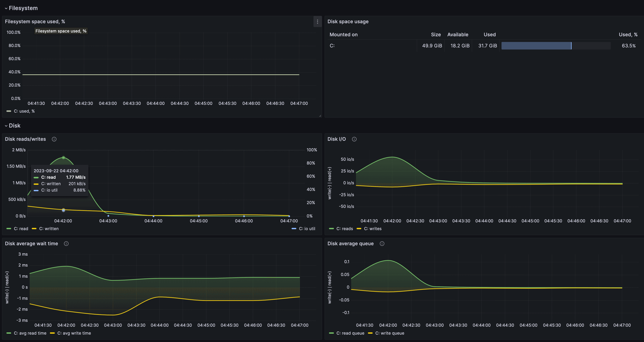The width and height of the screenshot is (644, 342).
Task: Click the info icon on Disk I/O panel
Action: 354,139
